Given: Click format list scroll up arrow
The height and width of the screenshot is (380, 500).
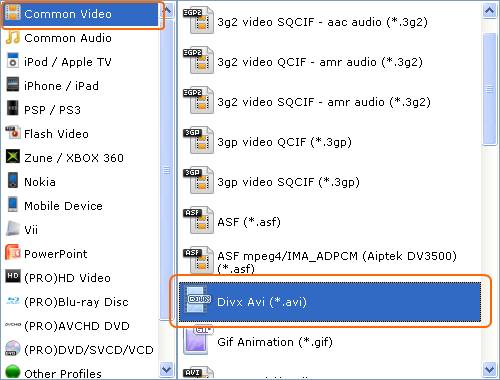Looking at the screenshot, I should pyautogui.click(x=489, y=11).
